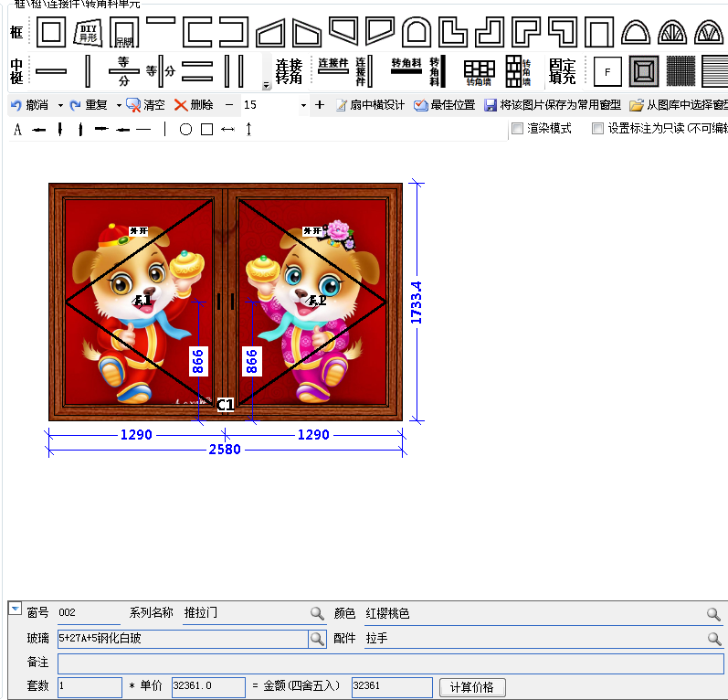Click 计算价格 button
The width and height of the screenshot is (728, 700).
point(472,687)
